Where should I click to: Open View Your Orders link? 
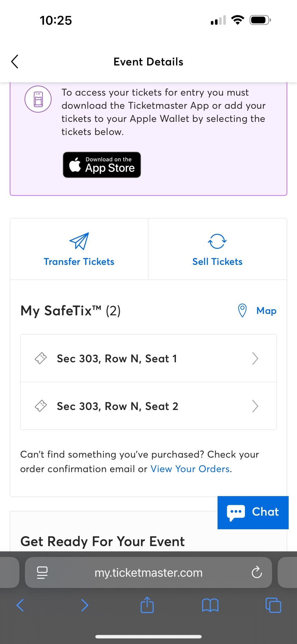point(190,469)
